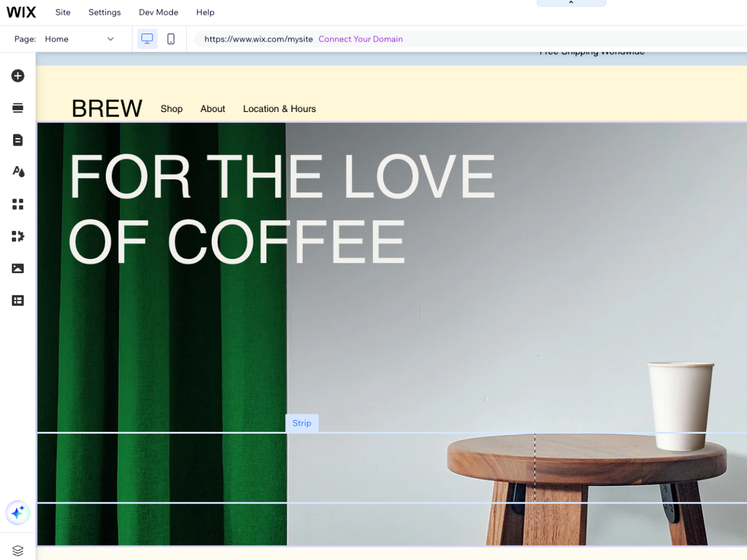Open the Dev Mode menu
The height and width of the screenshot is (560, 747).
pos(159,12)
